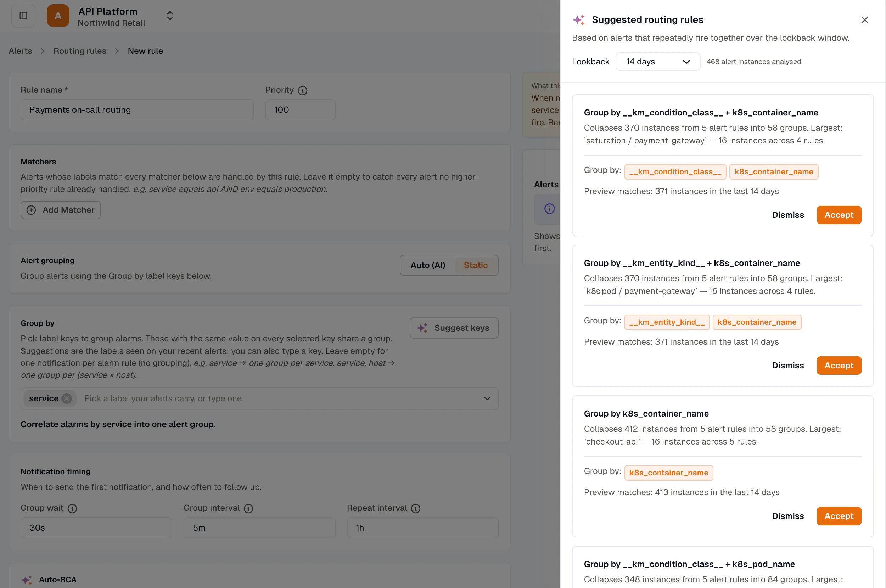
Task: Click the __km_entity_kind__ tag chip
Action: [667, 322]
